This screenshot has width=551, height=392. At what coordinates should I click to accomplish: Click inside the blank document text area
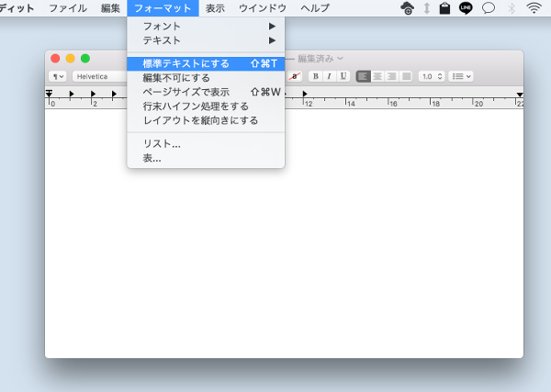click(x=284, y=233)
